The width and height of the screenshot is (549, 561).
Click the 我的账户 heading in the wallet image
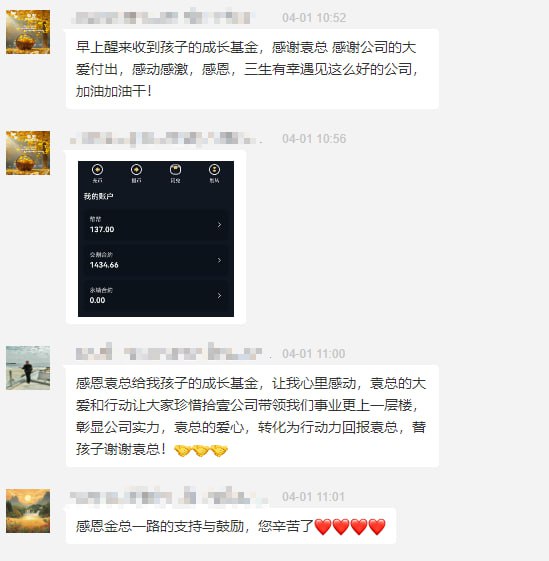point(98,196)
